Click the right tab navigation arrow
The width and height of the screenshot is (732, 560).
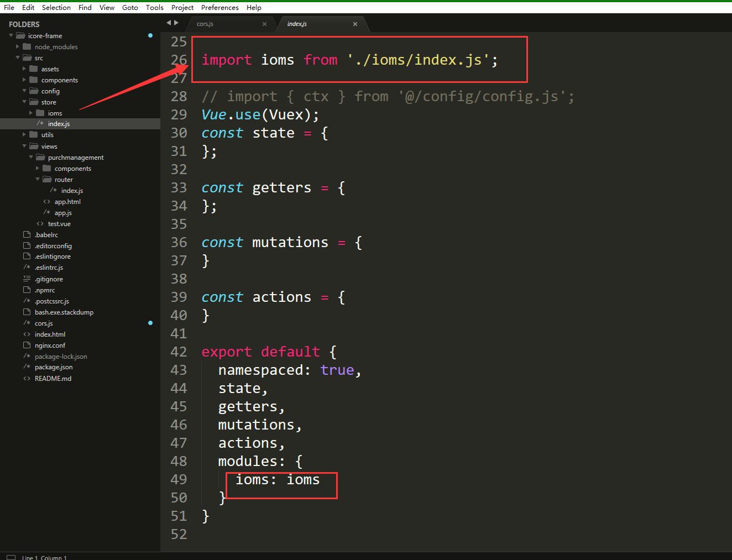coord(176,23)
